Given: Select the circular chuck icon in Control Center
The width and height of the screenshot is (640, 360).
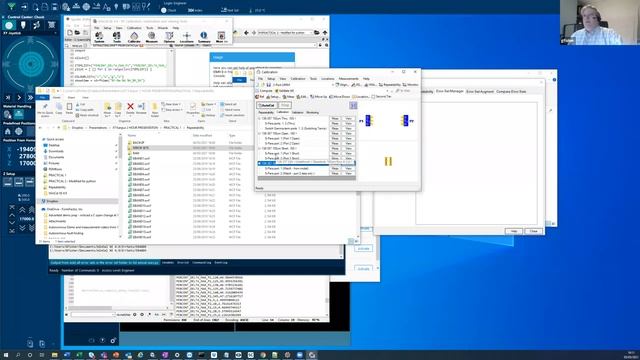Looking at the screenshot, I should [9, 25].
